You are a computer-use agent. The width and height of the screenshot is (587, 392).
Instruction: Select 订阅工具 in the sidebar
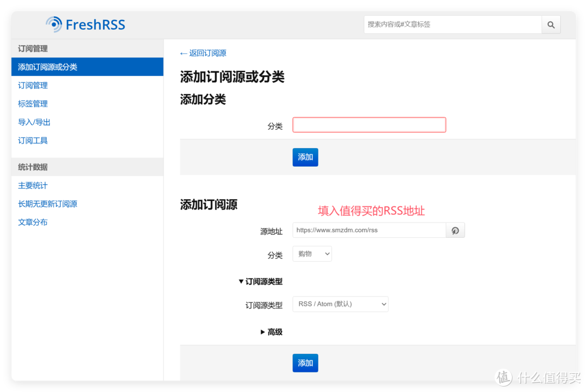click(33, 140)
